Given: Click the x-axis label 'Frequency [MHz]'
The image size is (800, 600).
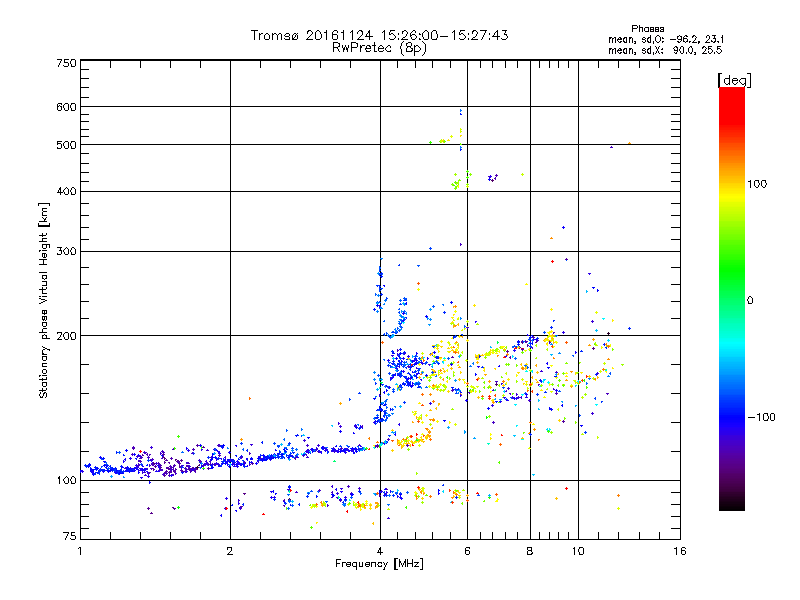Looking at the screenshot, I should [379, 564].
